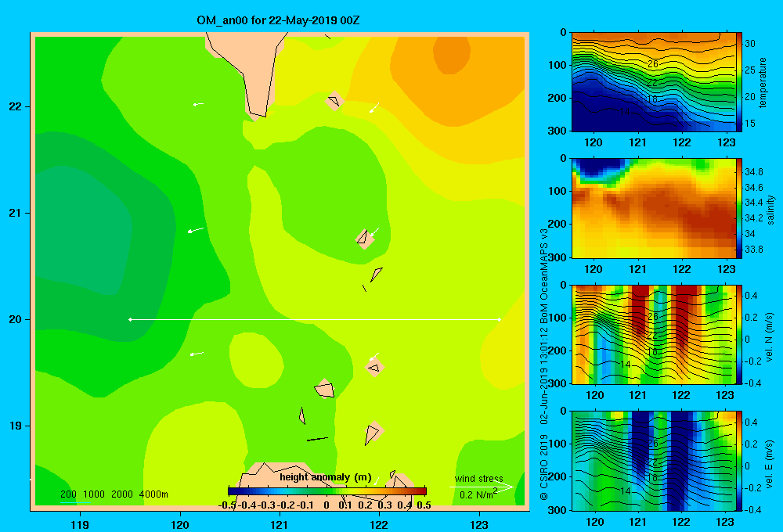Select latitude label 20 on map axis
The height and width of the screenshot is (532, 783).
tap(16, 319)
